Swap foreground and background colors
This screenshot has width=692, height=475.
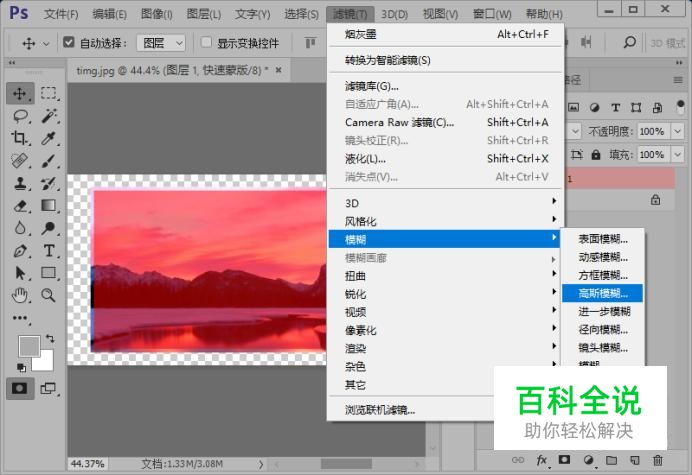pyautogui.click(x=50, y=339)
